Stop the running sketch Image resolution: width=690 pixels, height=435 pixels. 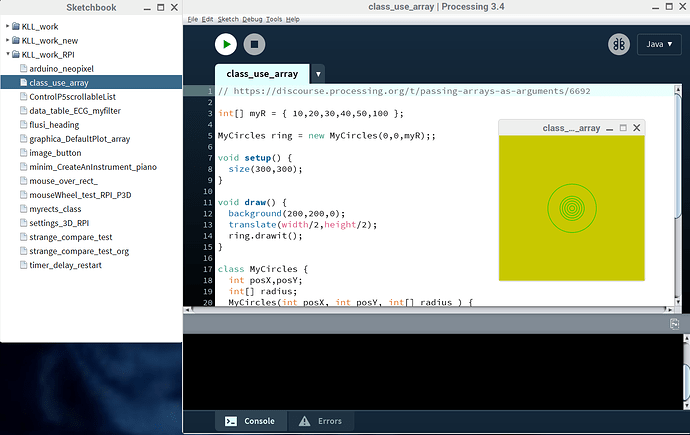(254, 44)
